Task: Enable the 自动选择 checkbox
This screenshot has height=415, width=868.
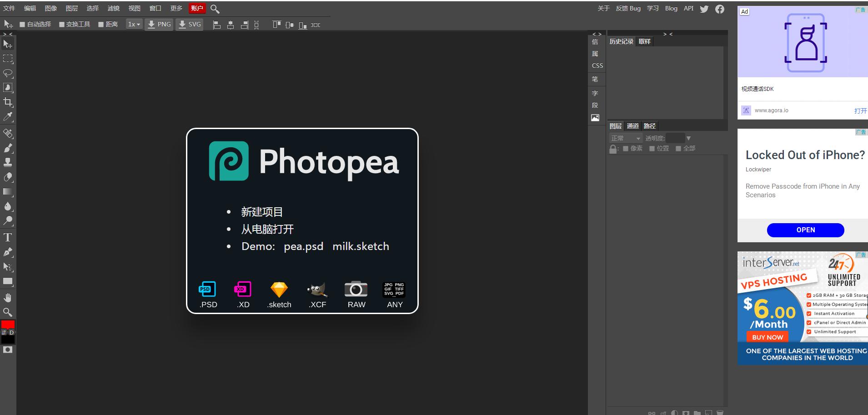Action: [22, 25]
